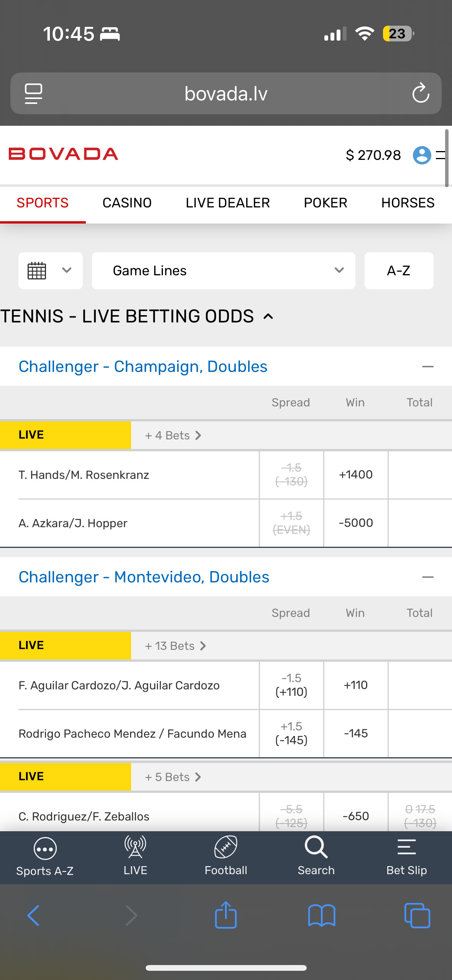
Task: Open the Game Lines dropdown
Action: [x=224, y=271]
